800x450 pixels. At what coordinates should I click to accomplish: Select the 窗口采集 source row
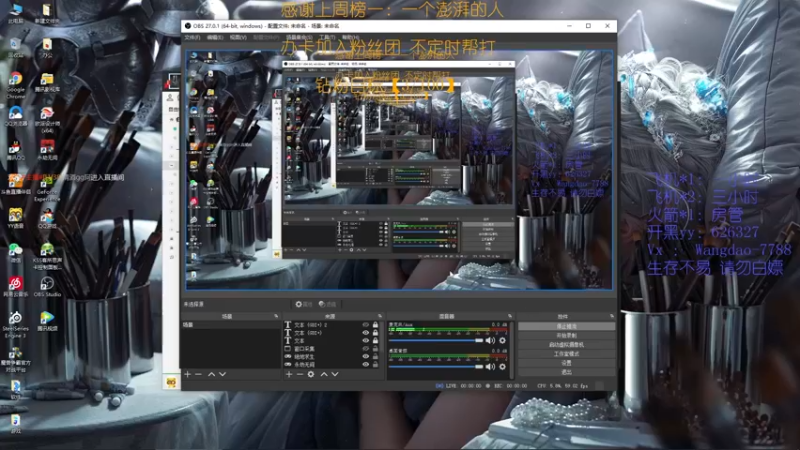point(332,348)
